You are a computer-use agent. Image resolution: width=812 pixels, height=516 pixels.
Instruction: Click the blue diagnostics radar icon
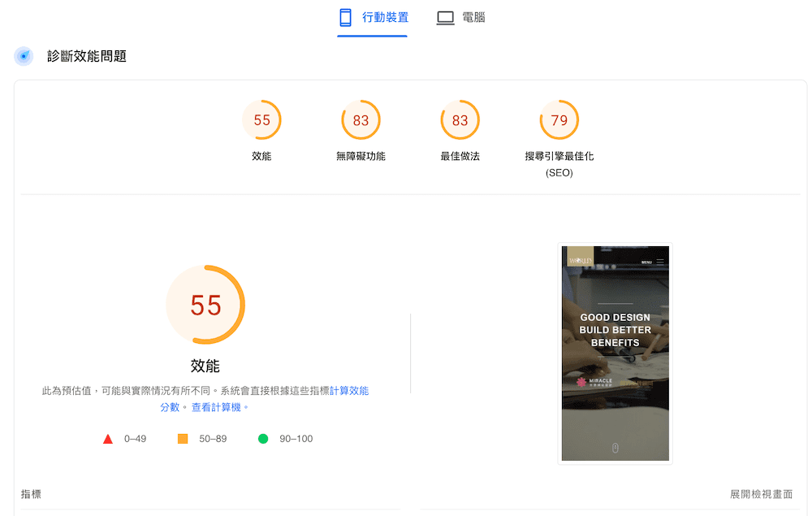pos(24,56)
